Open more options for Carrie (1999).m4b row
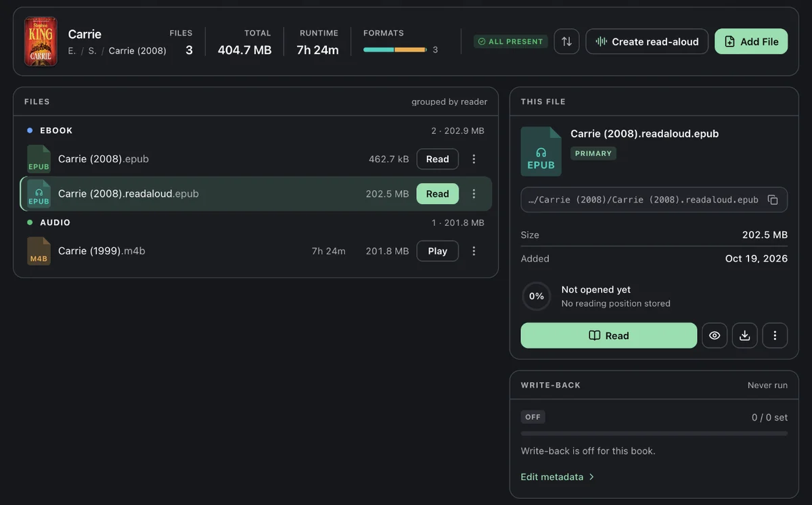 [474, 251]
